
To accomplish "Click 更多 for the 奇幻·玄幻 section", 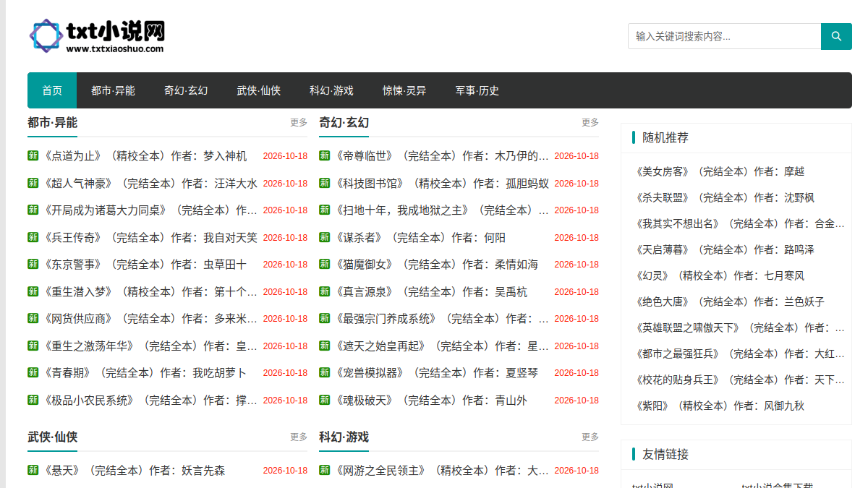I will (590, 122).
